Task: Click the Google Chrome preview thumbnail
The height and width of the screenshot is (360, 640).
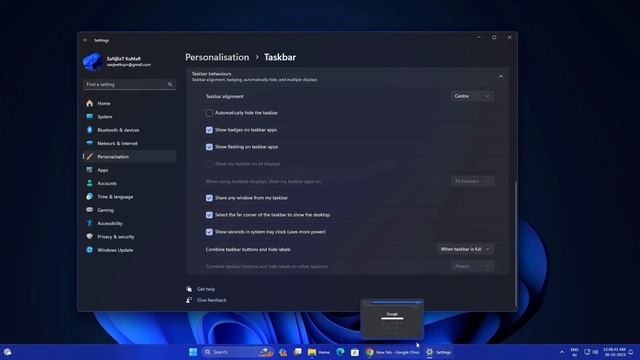Action: pyautogui.click(x=392, y=320)
